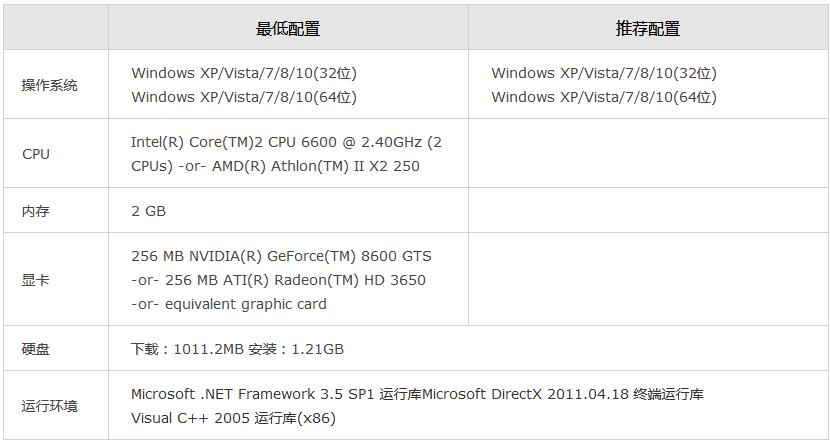Screen dimensions: 830x441
Task: Click the 2 GB memory value
Action: click(148, 211)
